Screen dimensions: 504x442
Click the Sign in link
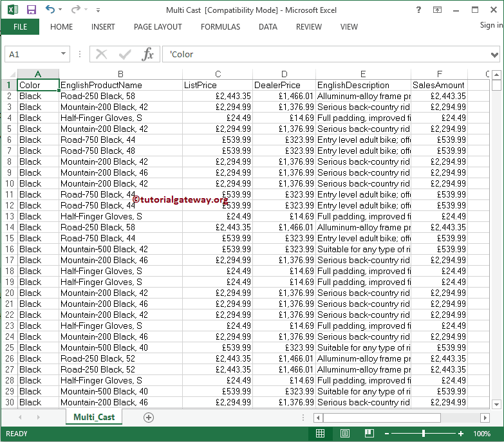[491, 25]
